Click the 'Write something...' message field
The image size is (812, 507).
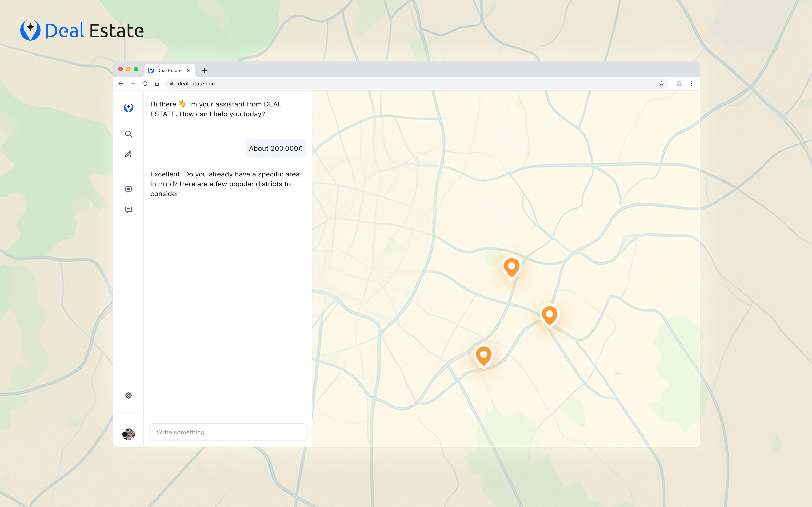click(228, 432)
